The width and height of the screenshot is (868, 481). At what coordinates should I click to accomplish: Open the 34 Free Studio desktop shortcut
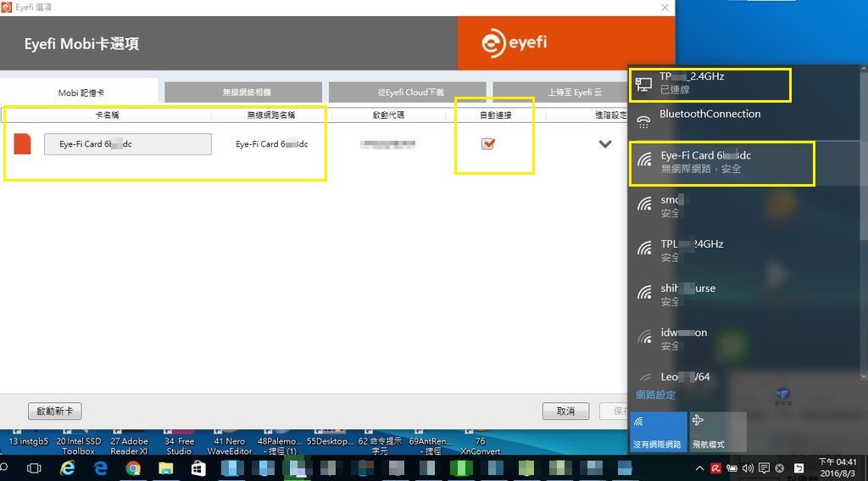click(x=180, y=444)
